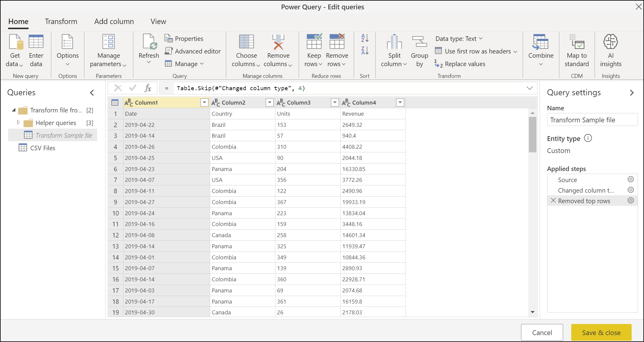
Task: Click the Removed top rows applied step
Action: tap(584, 200)
